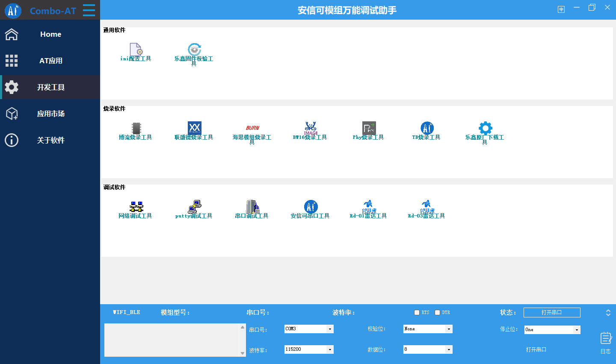Open 博流烧录工具 chip icon

[x=136, y=128]
